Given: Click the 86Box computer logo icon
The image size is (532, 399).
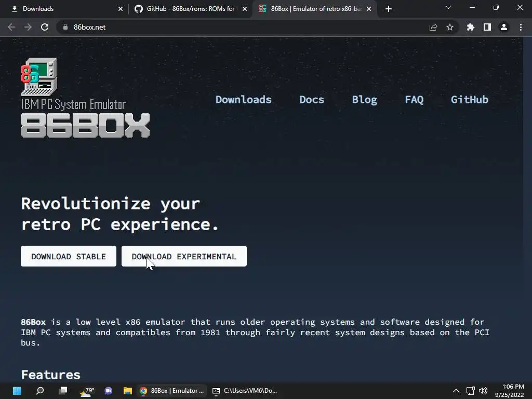Looking at the screenshot, I should pos(39,77).
